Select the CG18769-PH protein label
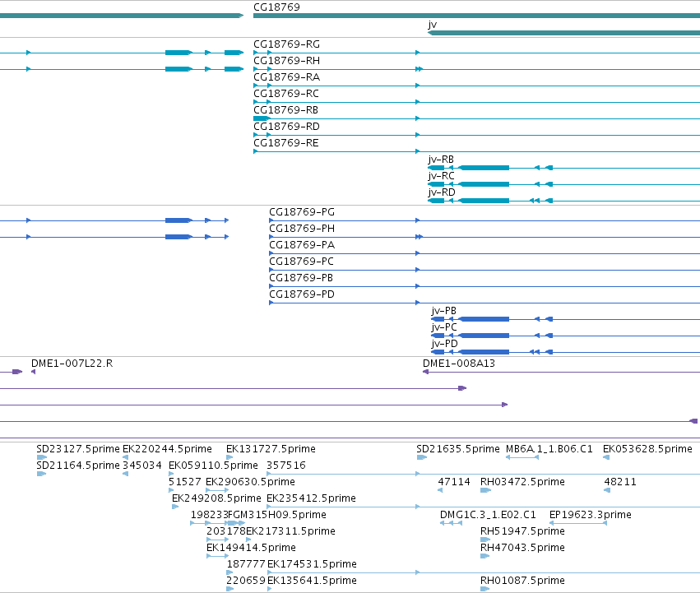This screenshot has width=700, height=593. [x=302, y=229]
